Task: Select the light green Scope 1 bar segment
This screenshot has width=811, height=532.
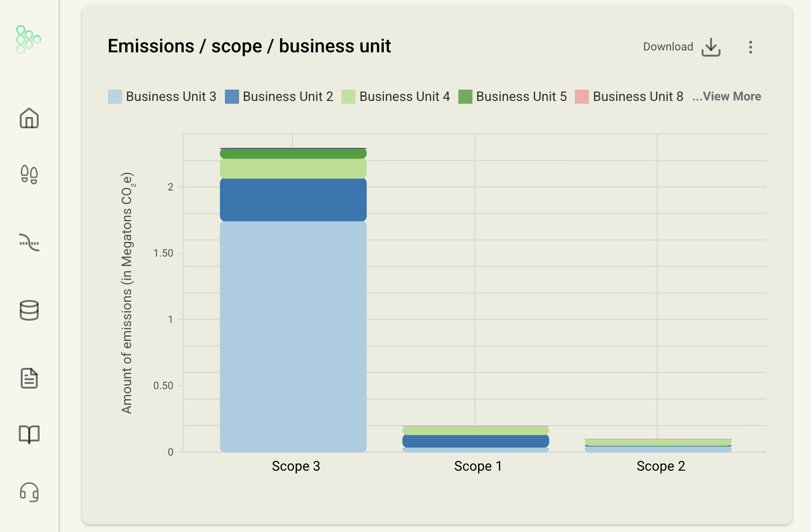Action: [476, 431]
